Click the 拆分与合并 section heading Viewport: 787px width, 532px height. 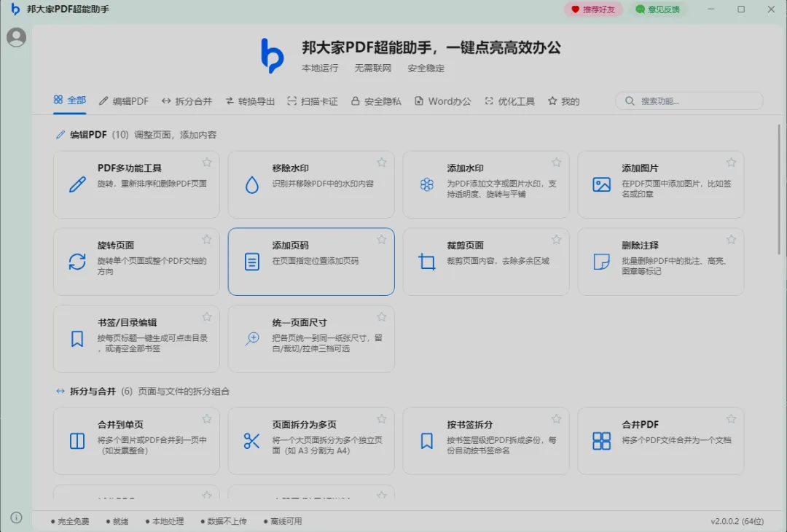[x=93, y=391]
